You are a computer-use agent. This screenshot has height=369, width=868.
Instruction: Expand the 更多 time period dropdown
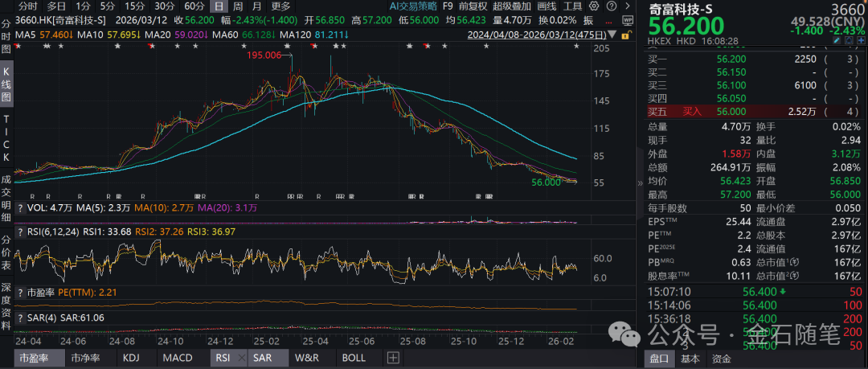click(x=281, y=6)
